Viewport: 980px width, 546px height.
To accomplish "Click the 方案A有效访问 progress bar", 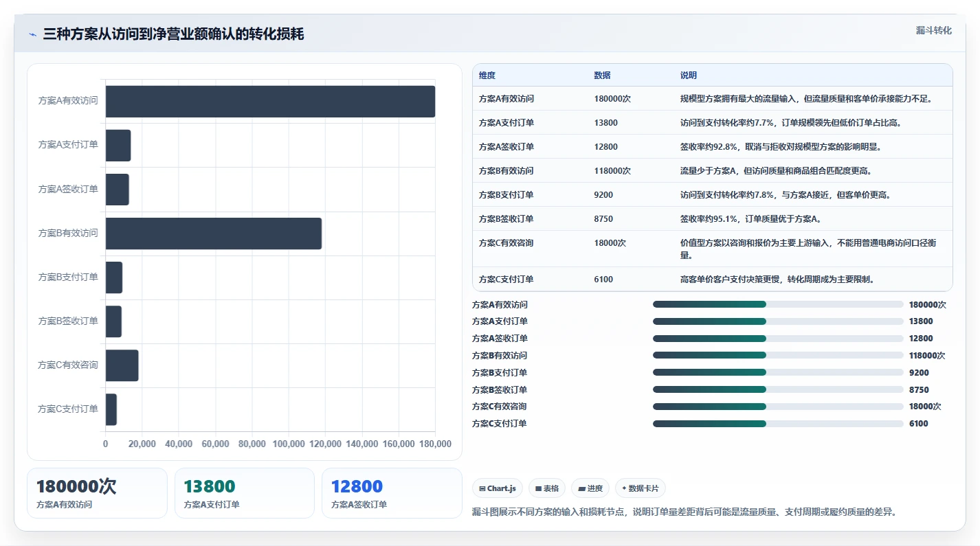I will click(x=778, y=304).
